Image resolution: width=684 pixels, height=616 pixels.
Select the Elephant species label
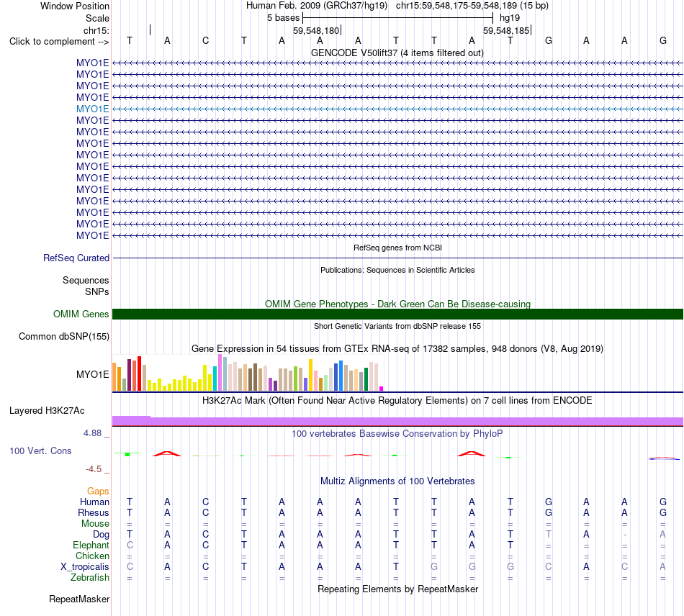pyautogui.click(x=91, y=545)
